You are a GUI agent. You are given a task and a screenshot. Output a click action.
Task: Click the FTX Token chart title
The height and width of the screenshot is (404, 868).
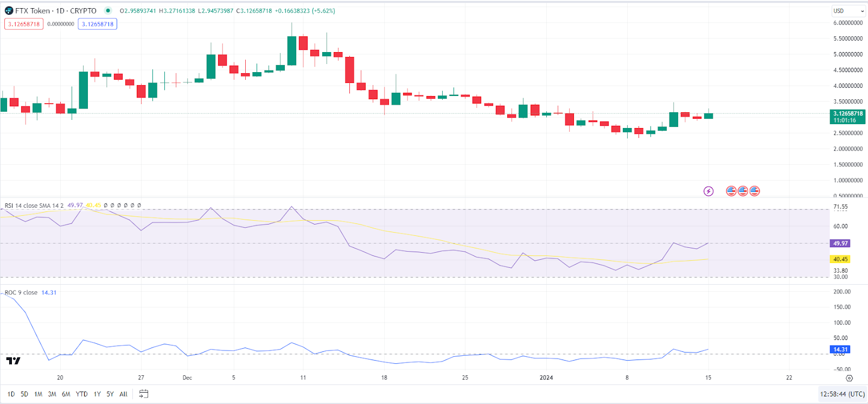coord(55,11)
